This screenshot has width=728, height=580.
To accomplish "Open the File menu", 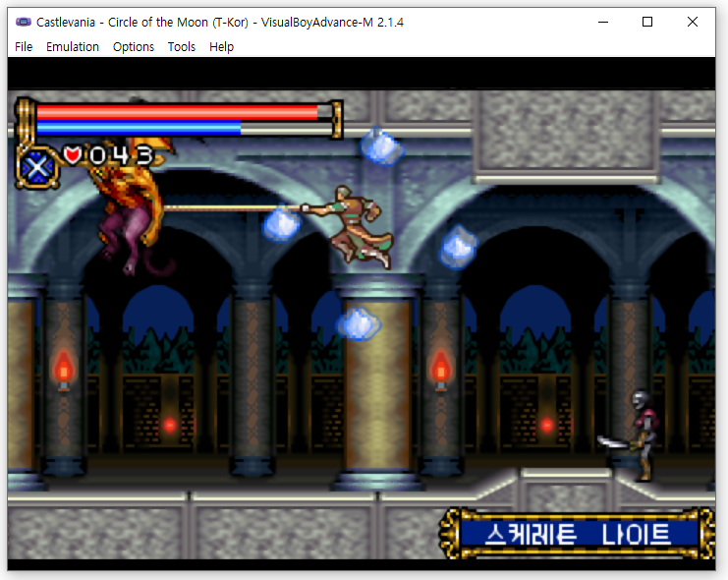I will click(x=24, y=47).
